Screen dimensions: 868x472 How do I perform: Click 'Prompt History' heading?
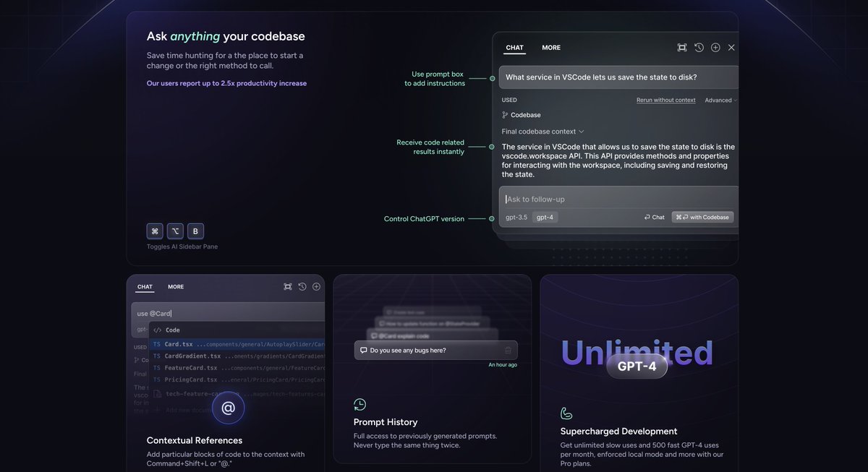pyautogui.click(x=386, y=422)
